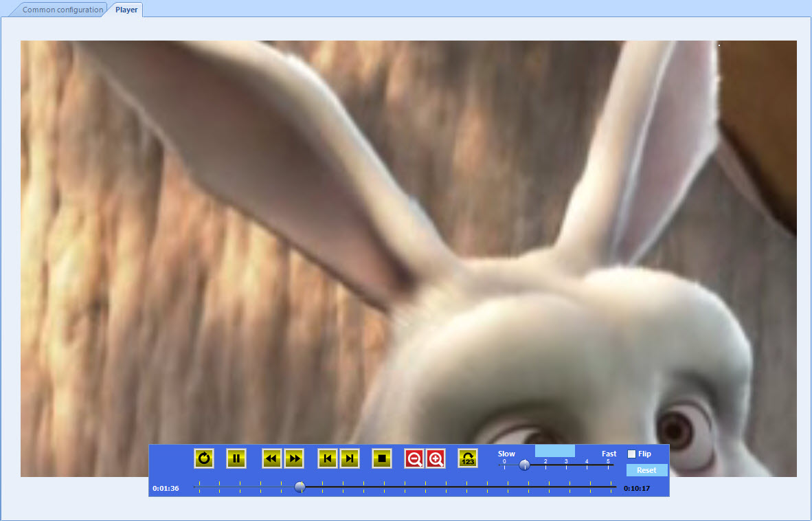Viewport: 812px width, 521px height.
Task: Click the rewind double-arrow button
Action: (272, 458)
